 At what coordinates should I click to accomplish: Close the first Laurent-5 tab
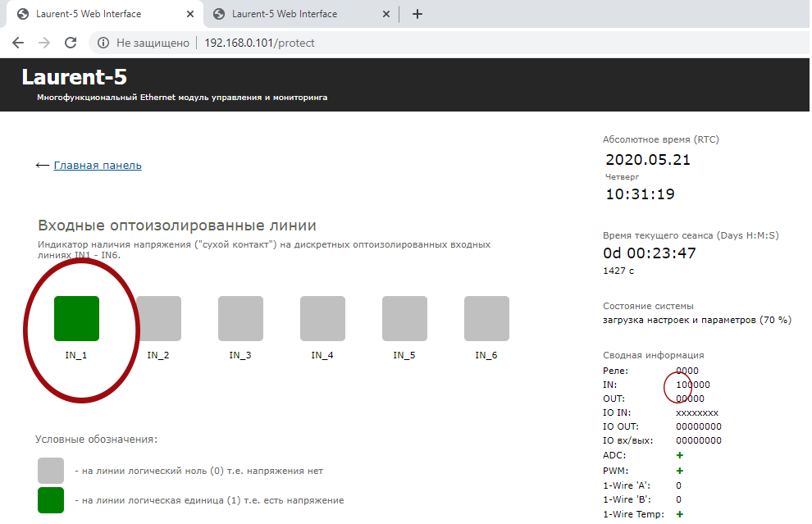[188, 14]
